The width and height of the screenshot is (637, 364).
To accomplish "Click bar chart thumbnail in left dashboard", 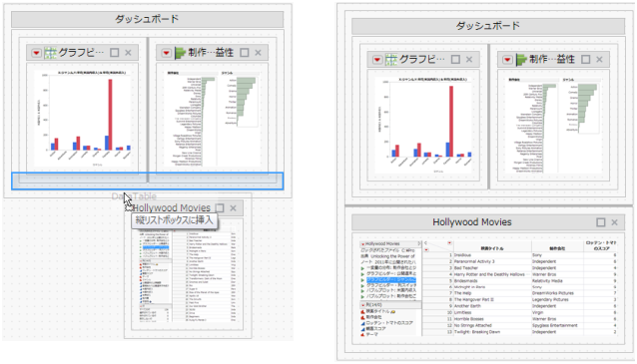I will (x=83, y=118).
